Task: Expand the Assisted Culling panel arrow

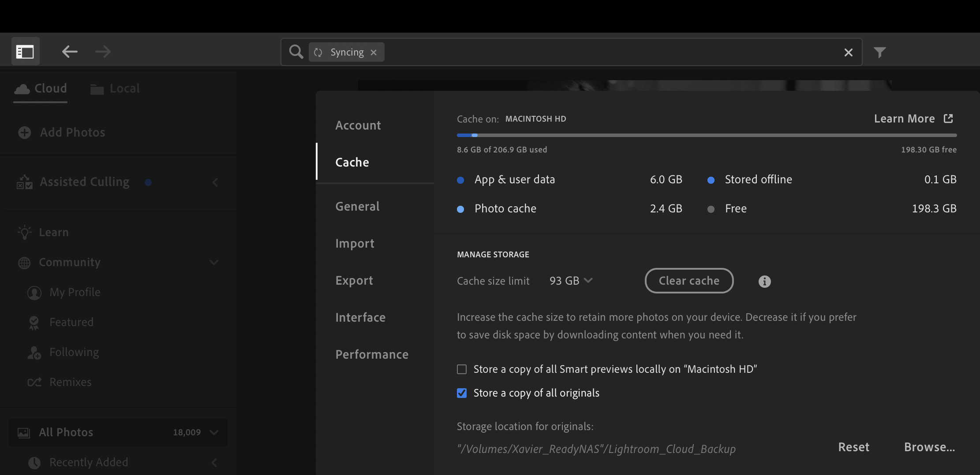Action: [215, 182]
